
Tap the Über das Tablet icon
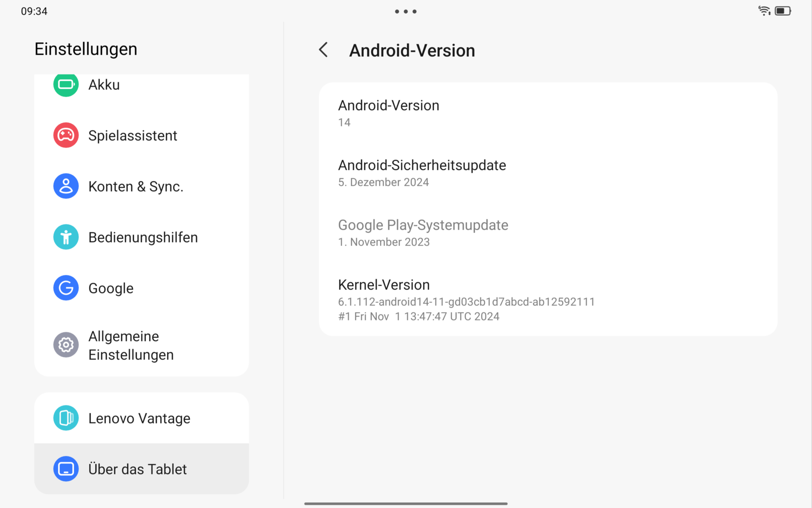66,469
